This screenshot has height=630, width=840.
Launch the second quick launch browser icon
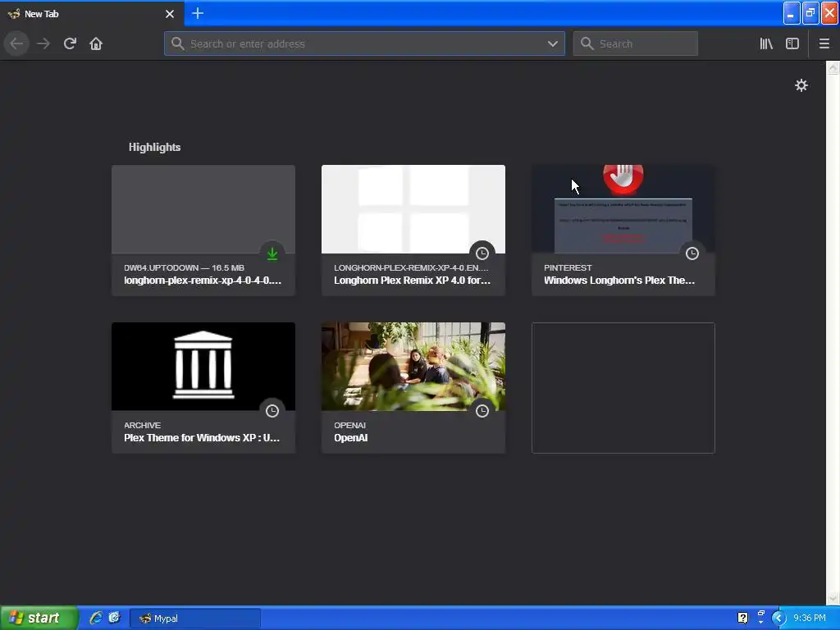pos(114,618)
